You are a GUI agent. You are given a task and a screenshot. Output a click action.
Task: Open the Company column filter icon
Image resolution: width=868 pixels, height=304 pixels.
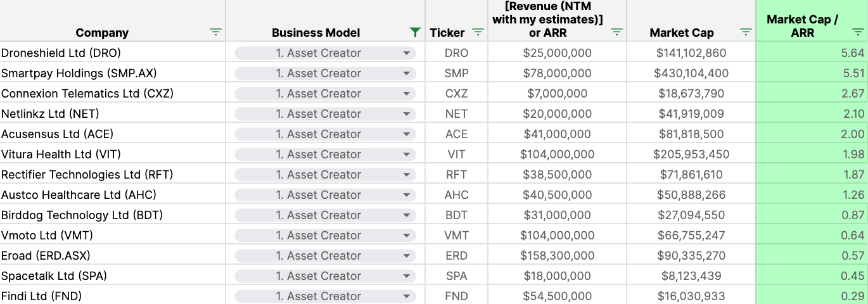215,32
